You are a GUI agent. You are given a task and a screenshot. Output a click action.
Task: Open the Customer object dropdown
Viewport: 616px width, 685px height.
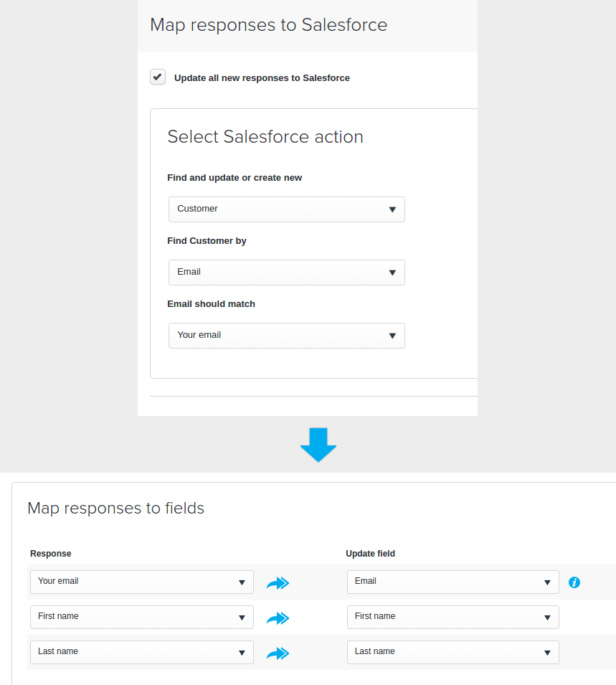pos(287,209)
